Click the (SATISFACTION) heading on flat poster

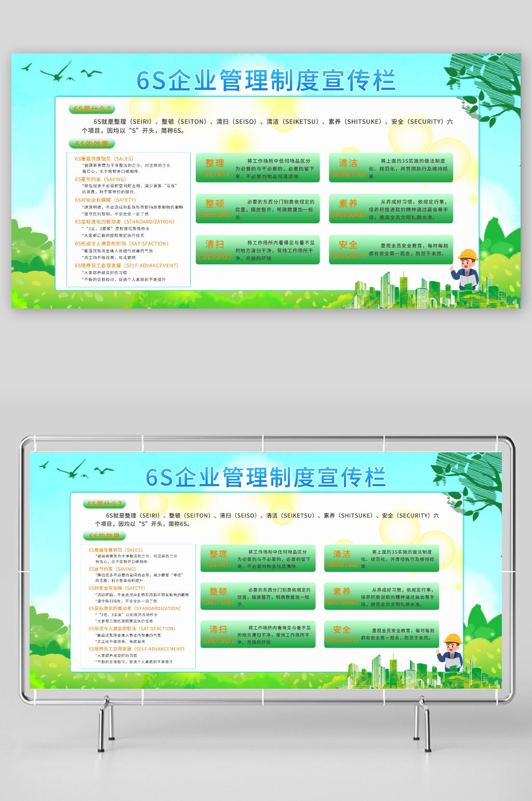click(x=122, y=244)
